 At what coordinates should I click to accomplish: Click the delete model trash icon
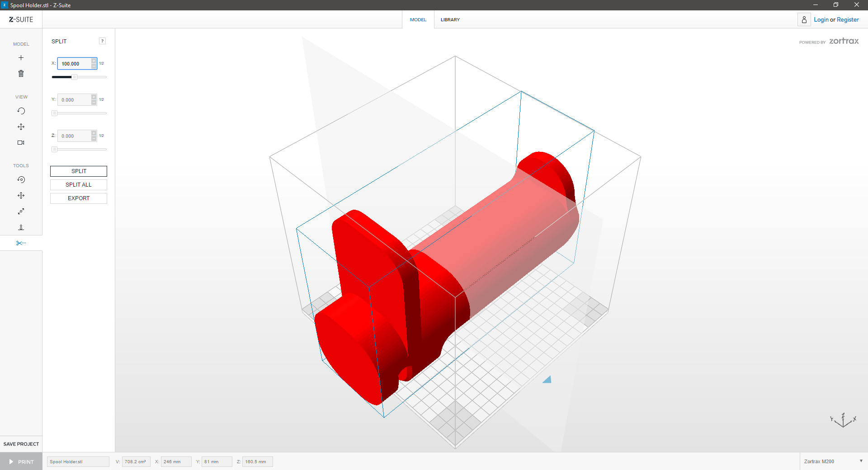coord(21,74)
